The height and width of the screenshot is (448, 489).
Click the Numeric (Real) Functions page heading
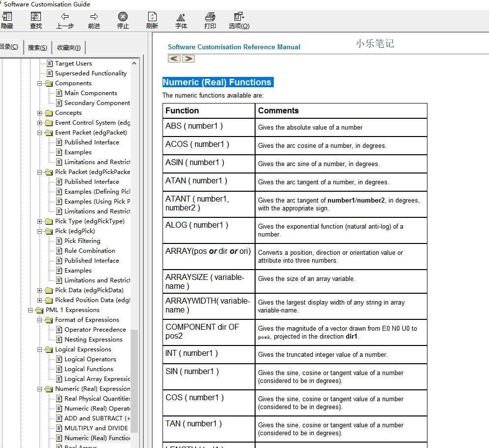218,82
